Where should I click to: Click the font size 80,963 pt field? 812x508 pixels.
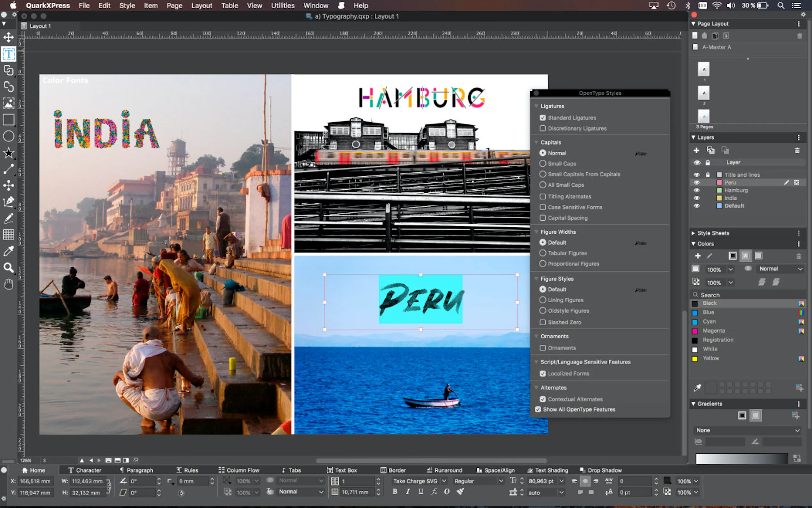click(541, 481)
